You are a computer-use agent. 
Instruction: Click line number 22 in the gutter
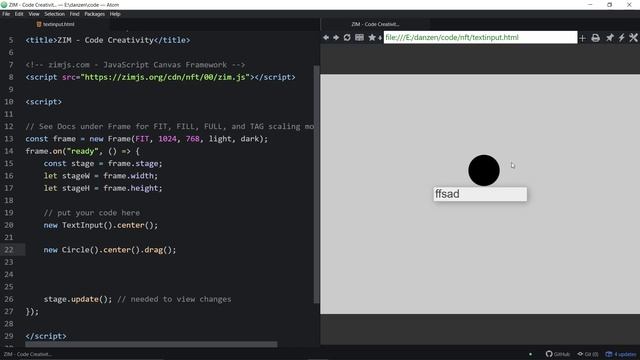pos(9,250)
